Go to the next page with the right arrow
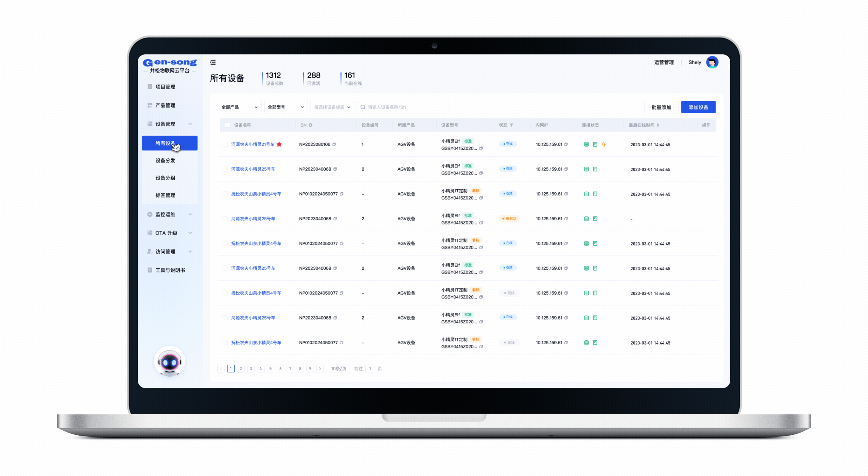Viewport: 868px width, 476px height. (320, 369)
